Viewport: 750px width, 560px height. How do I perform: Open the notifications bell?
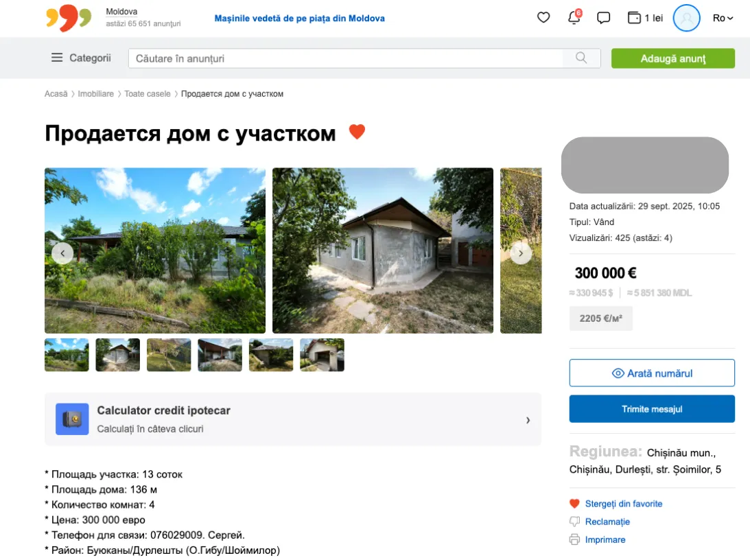point(574,19)
